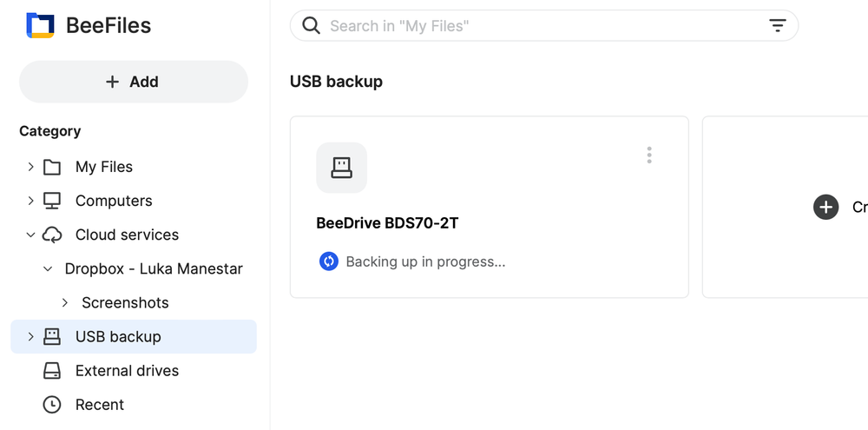Click the plus circle create icon
Viewport: 868px width, 430px height.
[x=825, y=208]
